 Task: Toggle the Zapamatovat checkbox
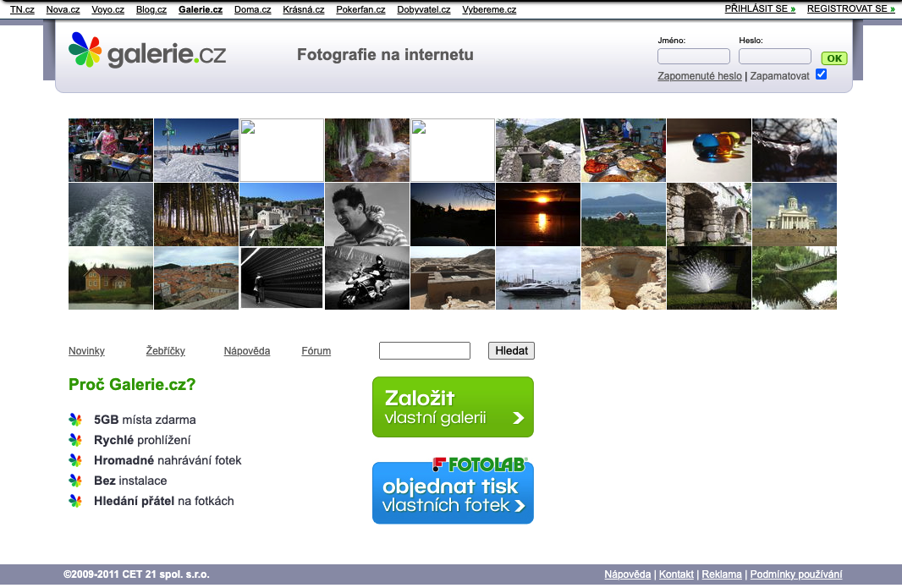(x=821, y=74)
